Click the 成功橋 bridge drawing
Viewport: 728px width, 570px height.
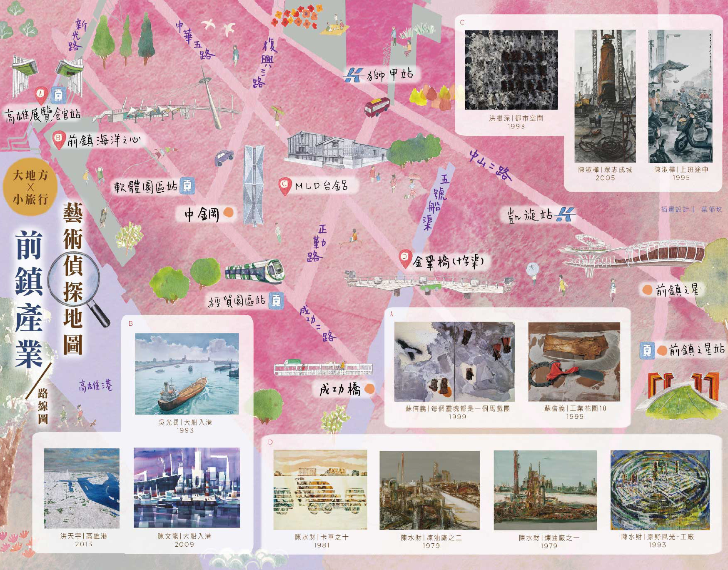pyautogui.click(x=323, y=367)
